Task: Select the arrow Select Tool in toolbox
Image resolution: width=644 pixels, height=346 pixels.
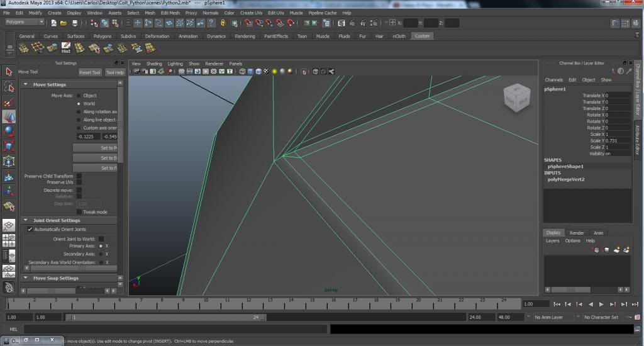Action: (x=9, y=72)
